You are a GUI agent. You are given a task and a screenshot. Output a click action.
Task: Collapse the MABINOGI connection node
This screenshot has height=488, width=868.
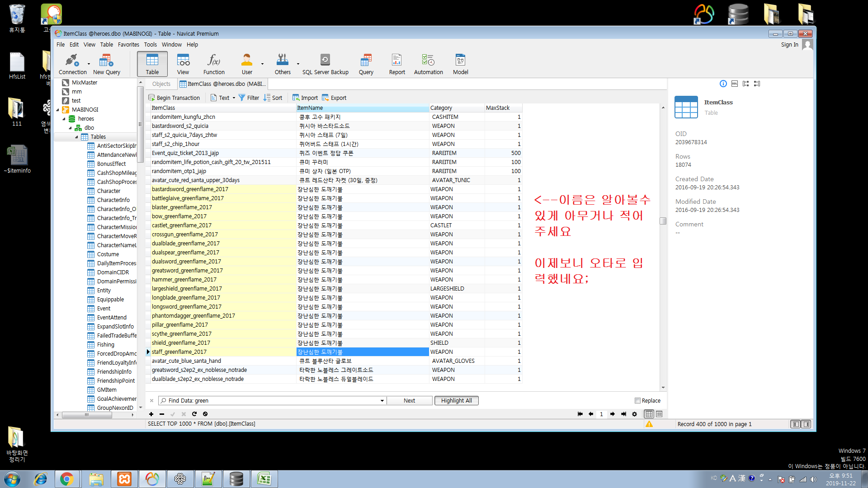[57, 110]
